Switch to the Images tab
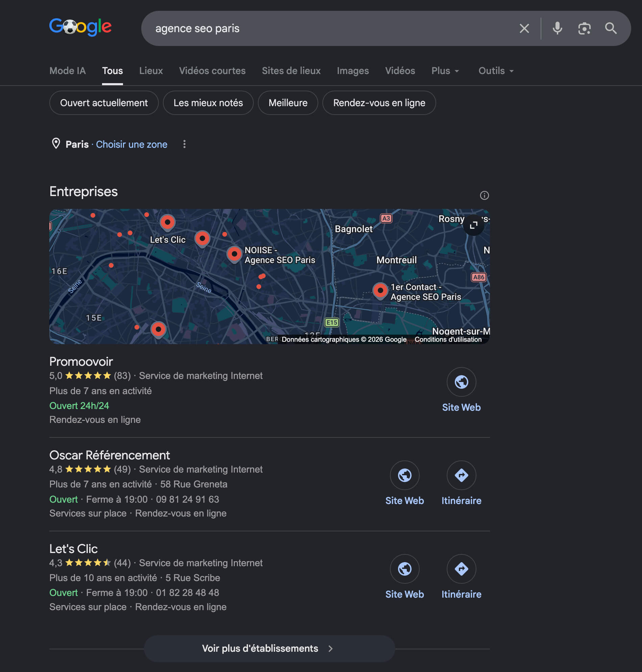The height and width of the screenshot is (672, 642). (x=353, y=71)
